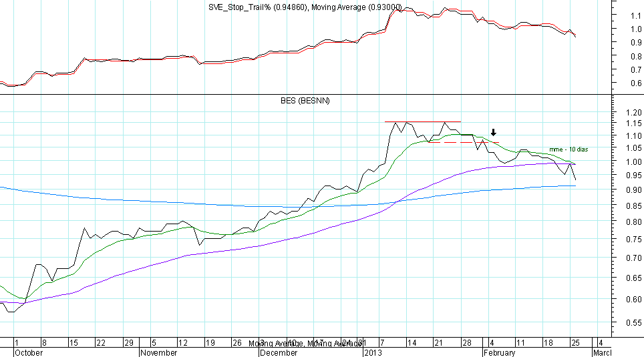
Task: Select the November 12 date label
Action: click(183, 342)
